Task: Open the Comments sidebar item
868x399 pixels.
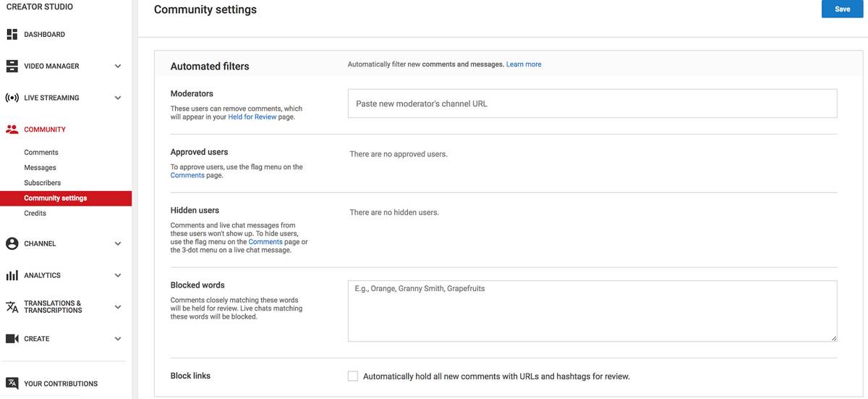Action: [x=41, y=152]
